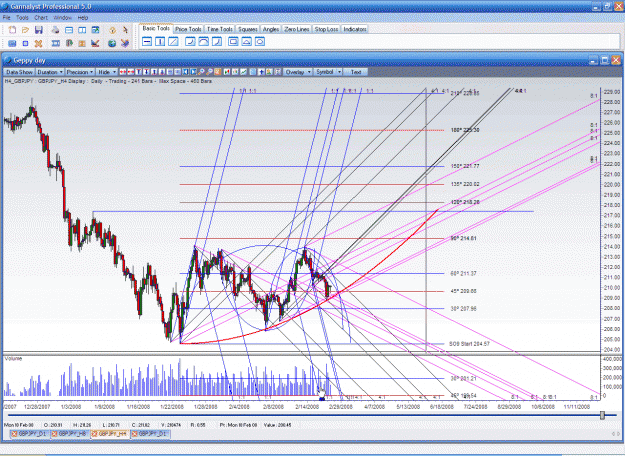The height and width of the screenshot is (456, 625).
Task: Click the chart with red line icon
Action: coord(95,43)
